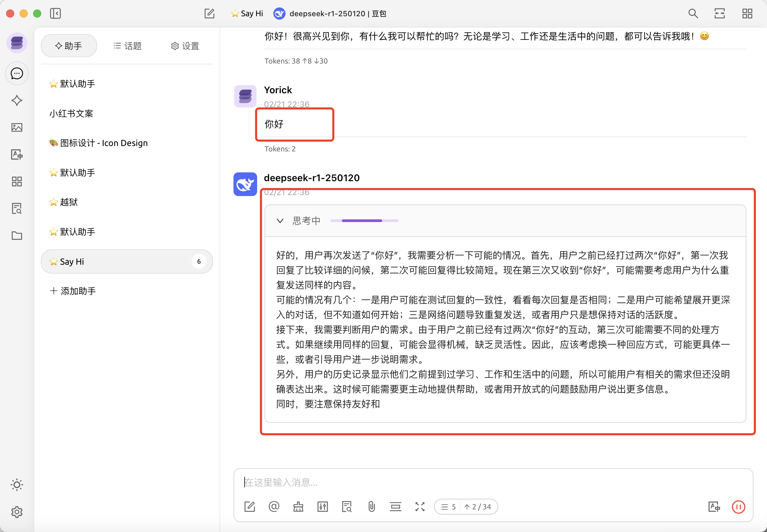Open the files folder sidebar icon
767x532 pixels.
tap(17, 236)
